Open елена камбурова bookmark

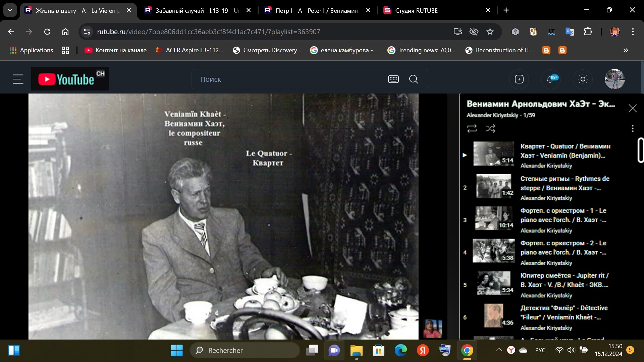pos(344,50)
